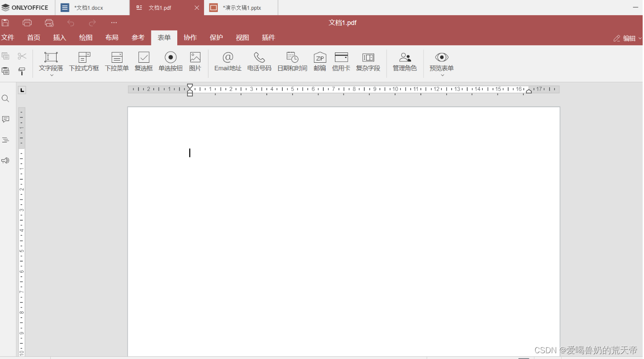Switch to the 布局 tab
Viewport: 644px width, 359px height.
point(112,38)
